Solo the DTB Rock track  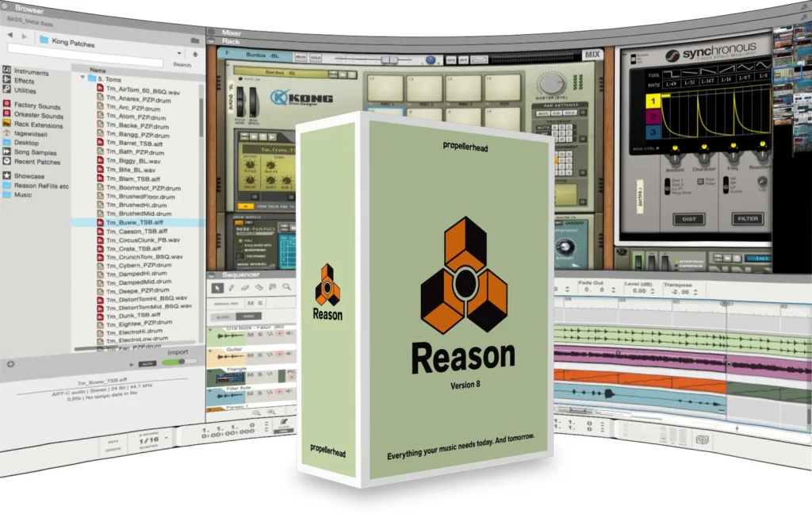point(259,335)
